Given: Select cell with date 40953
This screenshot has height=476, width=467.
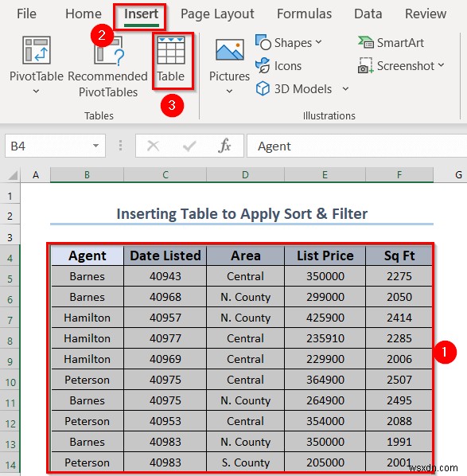Looking at the screenshot, I should (x=165, y=421).
